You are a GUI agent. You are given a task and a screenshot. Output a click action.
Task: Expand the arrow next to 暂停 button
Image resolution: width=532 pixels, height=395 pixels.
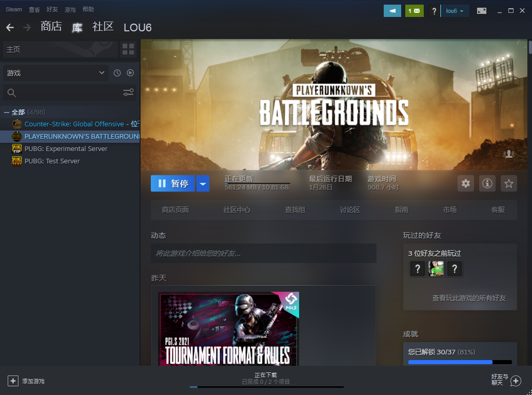(x=203, y=183)
